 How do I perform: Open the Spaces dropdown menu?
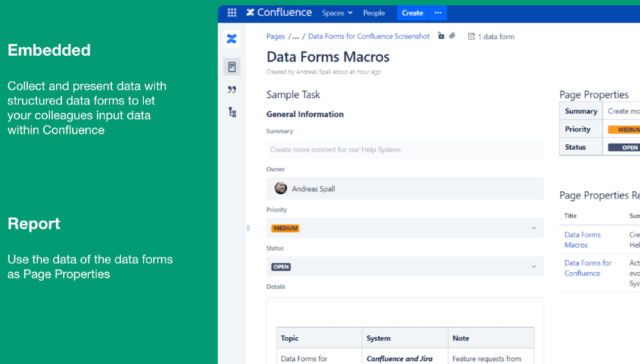click(x=337, y=13)
